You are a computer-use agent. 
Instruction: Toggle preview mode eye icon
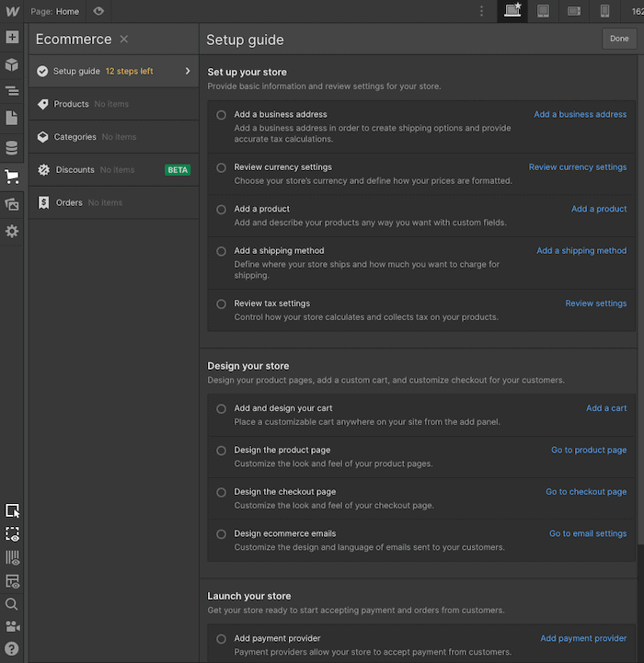tap(98, 11)
